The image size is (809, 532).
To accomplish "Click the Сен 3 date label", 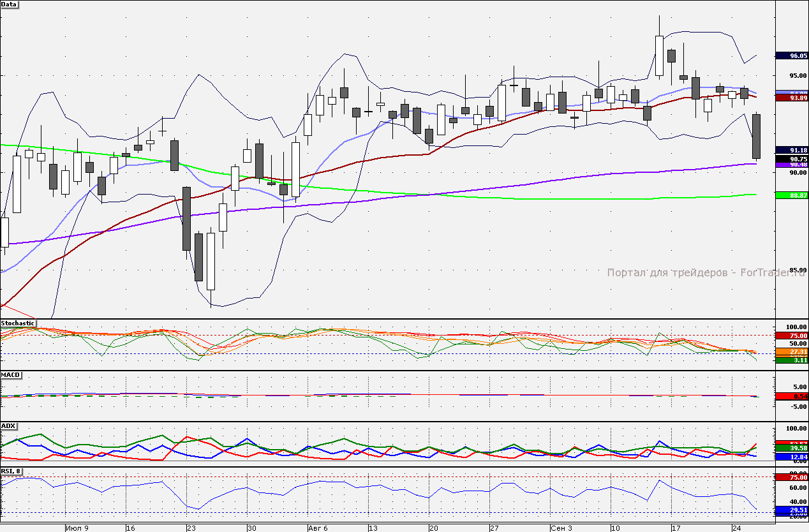I will pos(561,528).
